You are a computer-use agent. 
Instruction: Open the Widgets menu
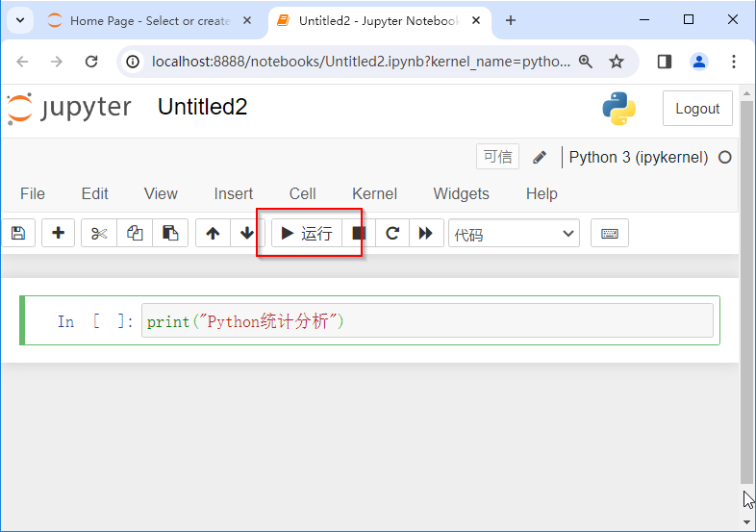click(x=461, y=194)
